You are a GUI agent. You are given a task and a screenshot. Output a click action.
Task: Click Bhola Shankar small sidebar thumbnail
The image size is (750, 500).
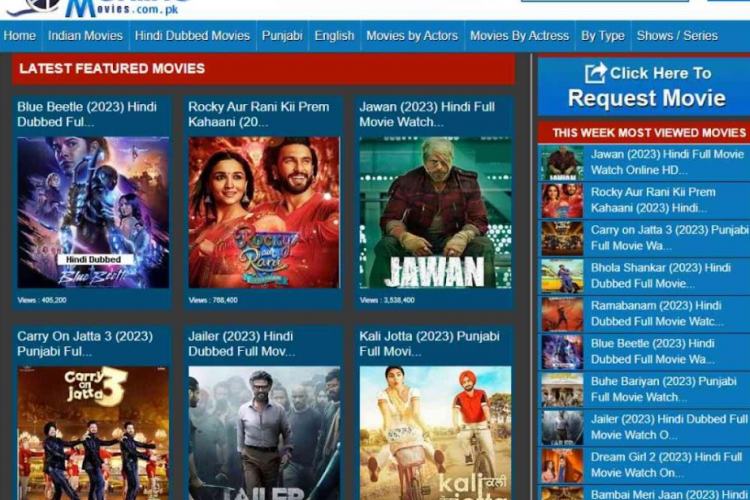click(562, 276)
